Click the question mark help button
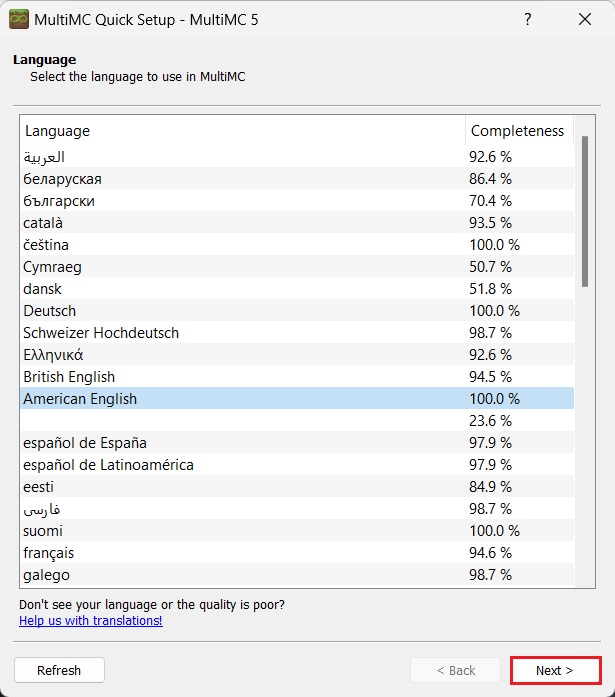This screenshot has height=697, width=615. (x=527, y=19)
